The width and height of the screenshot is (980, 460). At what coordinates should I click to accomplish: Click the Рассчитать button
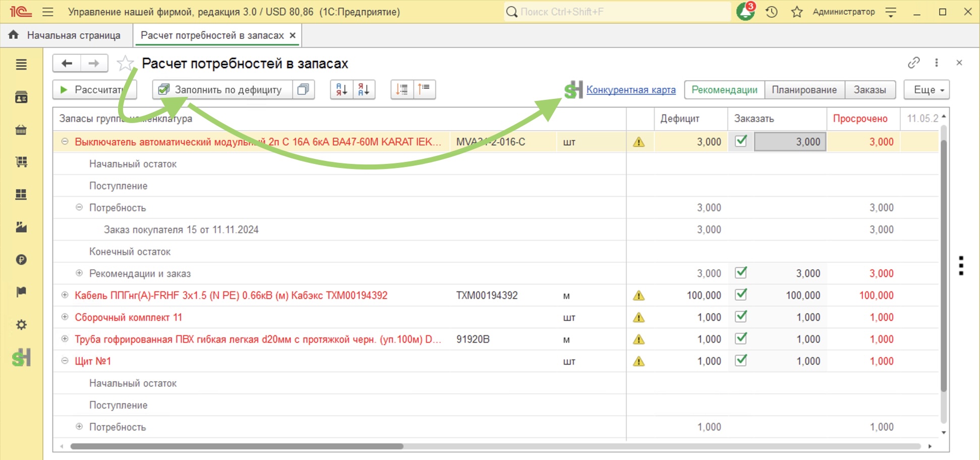pyautogui.click(x=94, y=90)
